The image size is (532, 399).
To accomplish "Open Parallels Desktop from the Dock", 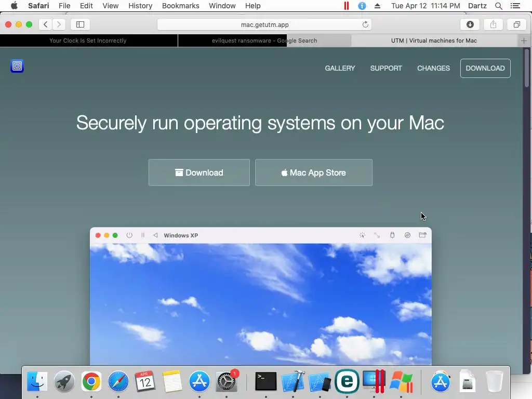I will (x=374, y=381).
